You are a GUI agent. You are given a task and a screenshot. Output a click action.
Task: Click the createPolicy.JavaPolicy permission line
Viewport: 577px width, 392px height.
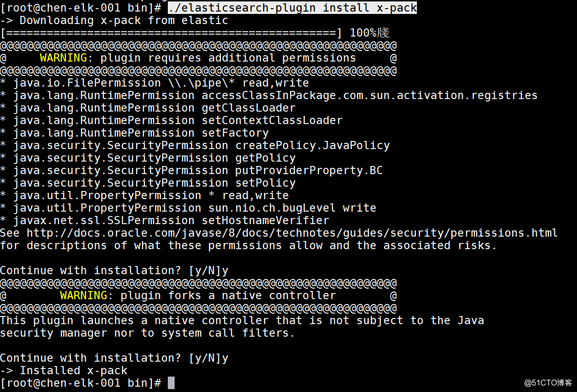tap(195, 146)
